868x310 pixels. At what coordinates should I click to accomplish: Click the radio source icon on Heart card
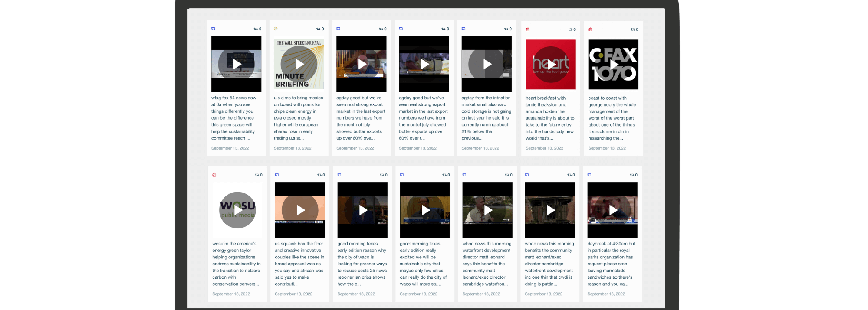[528, 29]
